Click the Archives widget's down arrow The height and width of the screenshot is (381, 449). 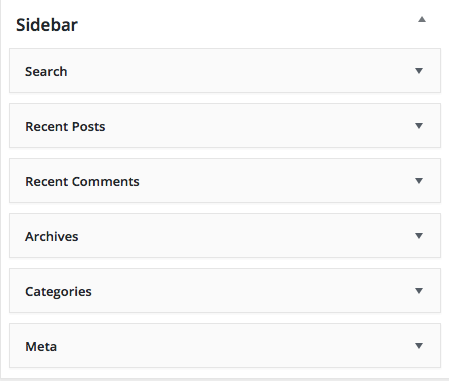[x=419, y=236]
